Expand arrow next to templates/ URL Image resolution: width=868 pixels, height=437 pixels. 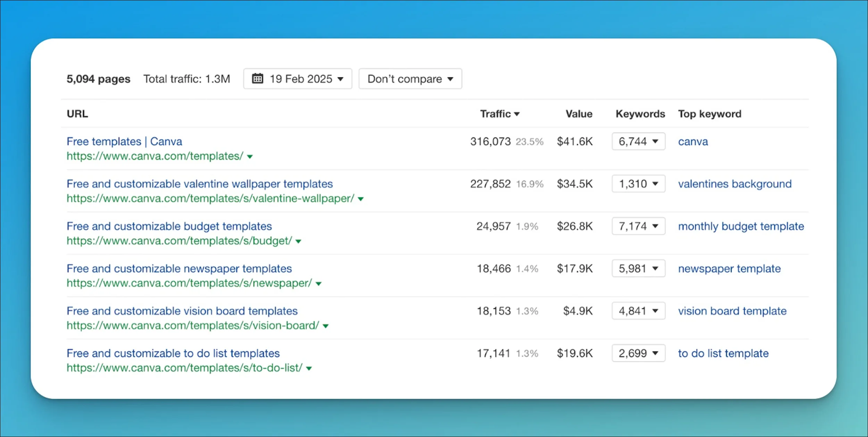250,157
